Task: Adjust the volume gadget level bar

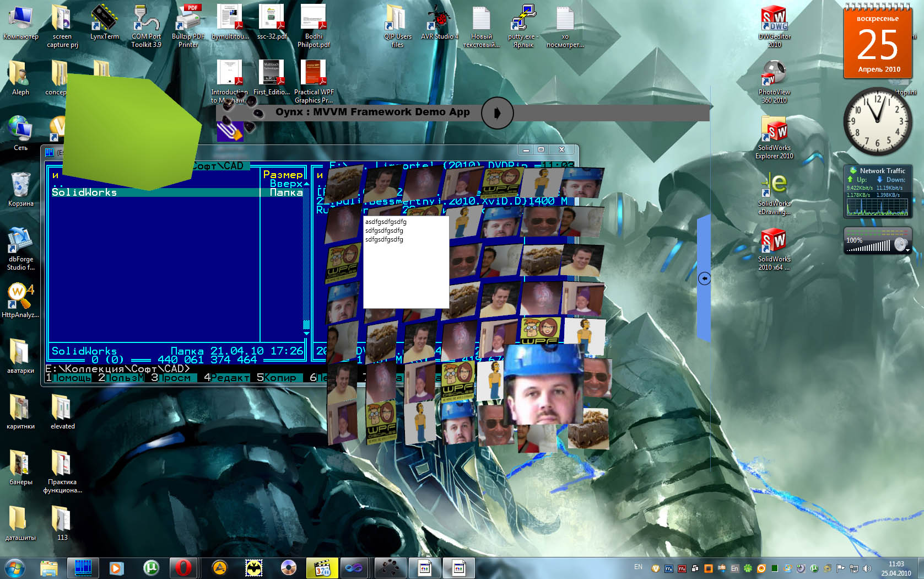Action: click(x=868, y=246)
